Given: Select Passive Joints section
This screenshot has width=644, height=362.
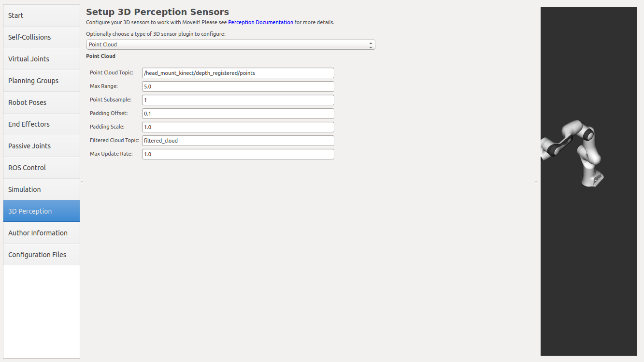Looking at the screenshot, I should (42, 146).
